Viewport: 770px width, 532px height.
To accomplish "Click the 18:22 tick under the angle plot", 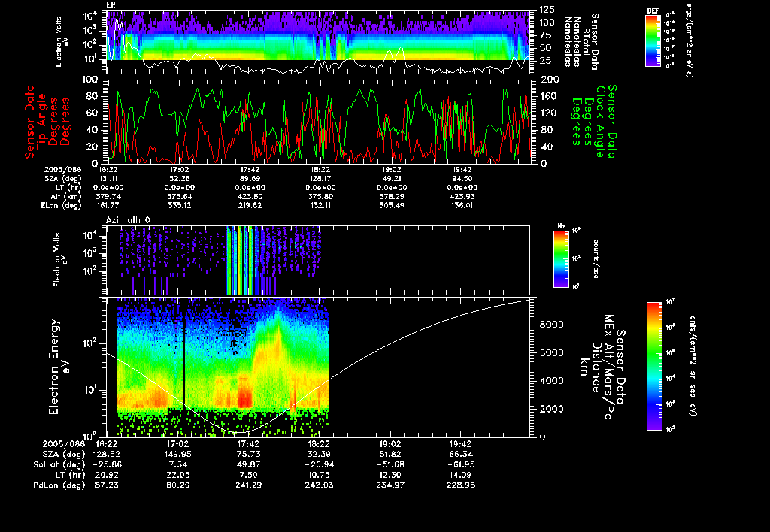I will (x=321, y=170).
